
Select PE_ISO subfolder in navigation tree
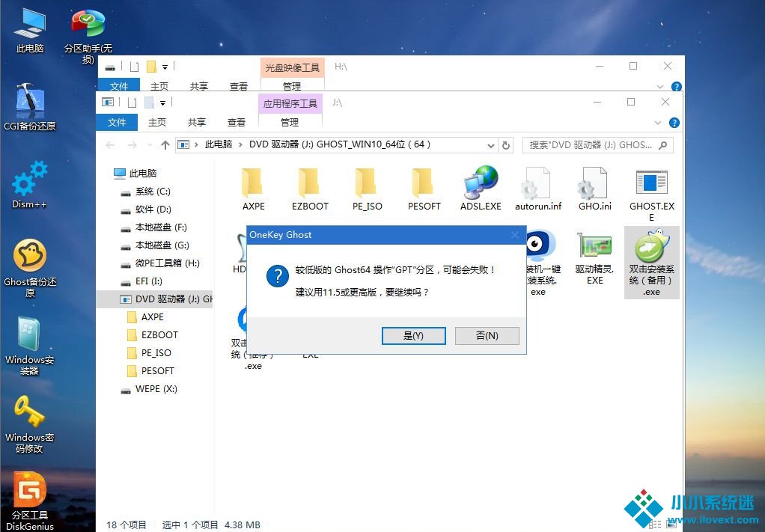pos(149,353)
